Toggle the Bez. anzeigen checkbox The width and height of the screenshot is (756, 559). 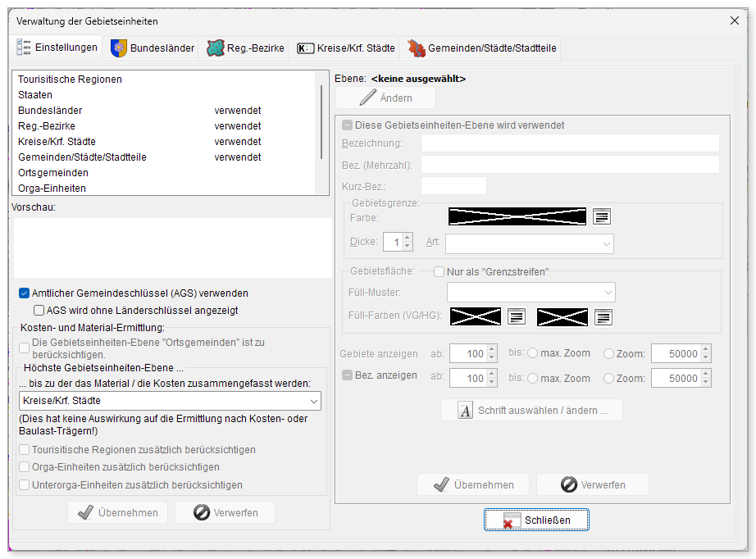point(347,375)
